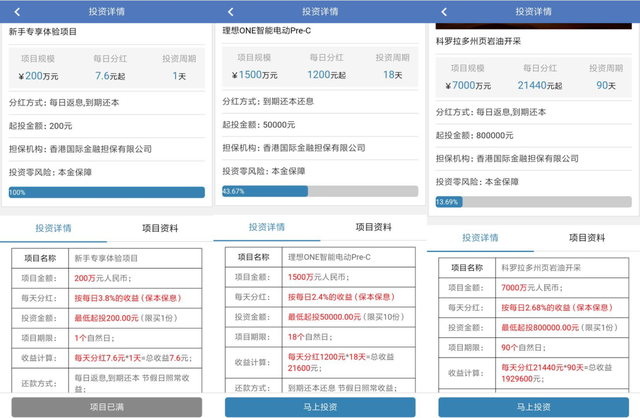Select 投资详情 tab for 新手专享体验项目
Screen dimensions: 640x418
(x=56, y=228)
